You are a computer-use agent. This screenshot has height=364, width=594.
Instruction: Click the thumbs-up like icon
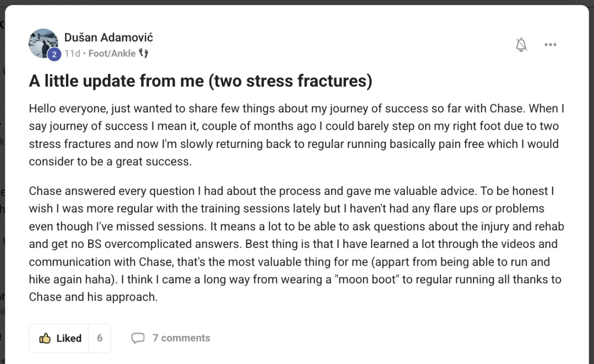click(x=45, y=338)
